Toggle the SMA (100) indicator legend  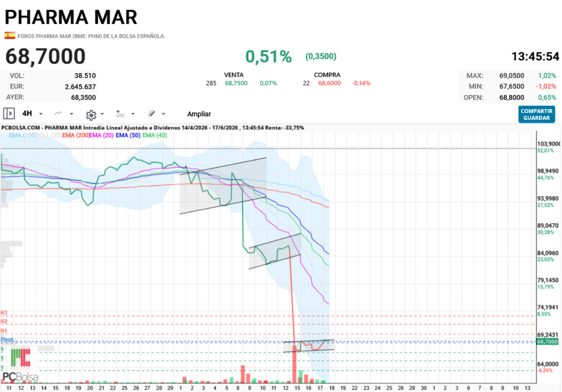pyautogui.click(x=22, y=135)
